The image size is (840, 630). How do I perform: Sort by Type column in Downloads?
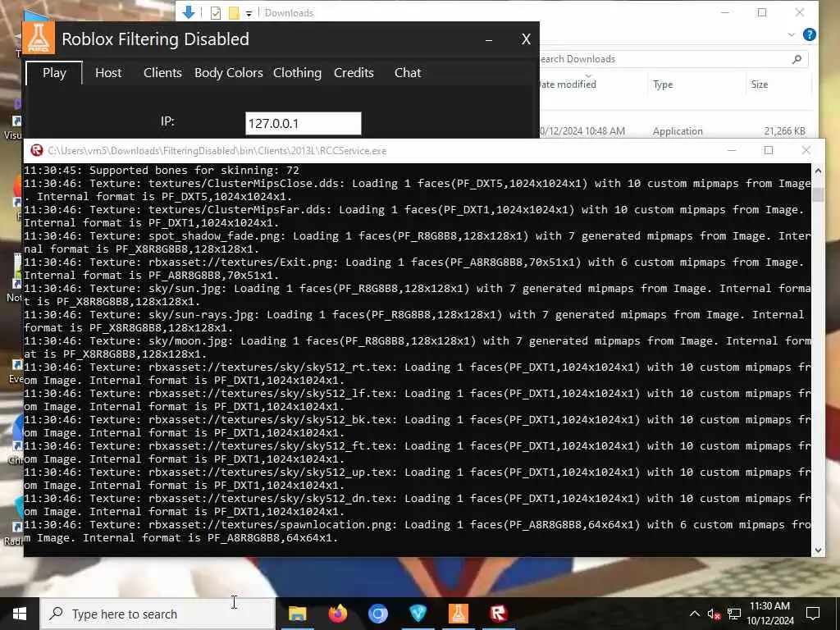[x=663, y=84]
